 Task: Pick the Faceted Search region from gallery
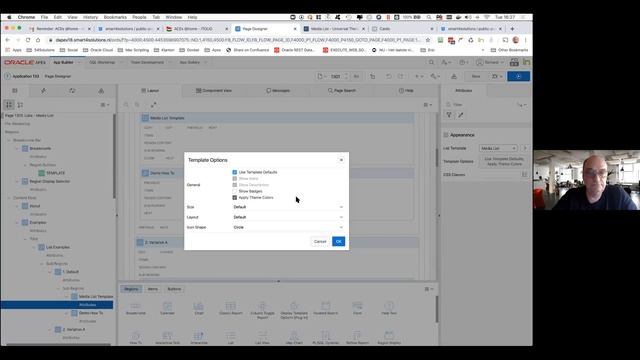coord(326,308)
